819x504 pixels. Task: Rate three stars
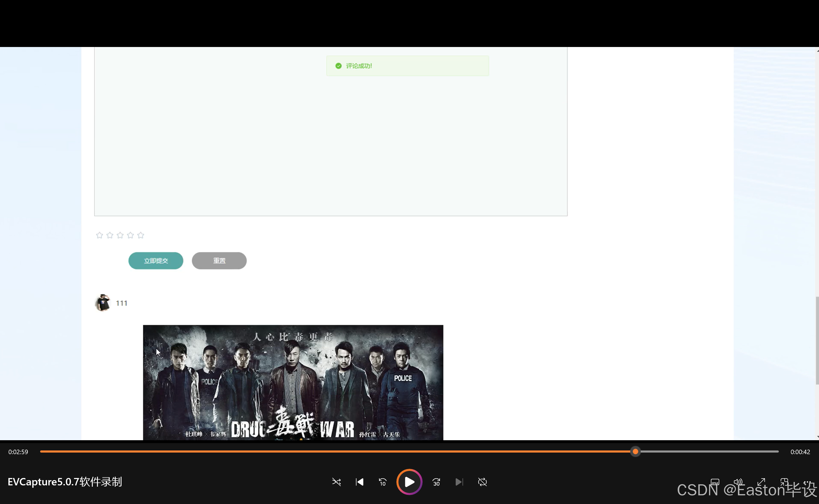tap(120, 235)
